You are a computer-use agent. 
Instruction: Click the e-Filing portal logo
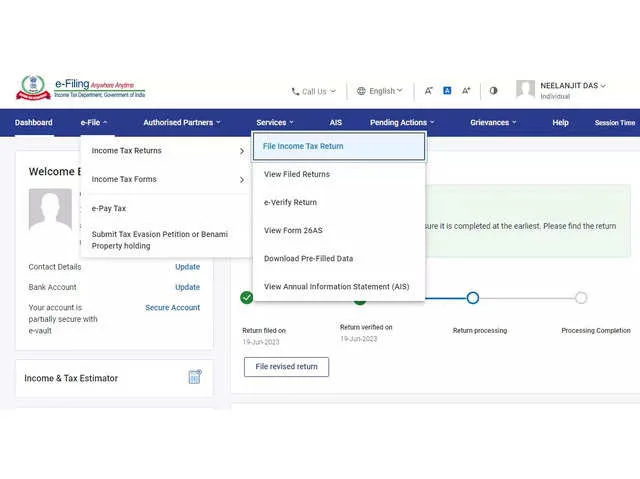click(80, 89)
